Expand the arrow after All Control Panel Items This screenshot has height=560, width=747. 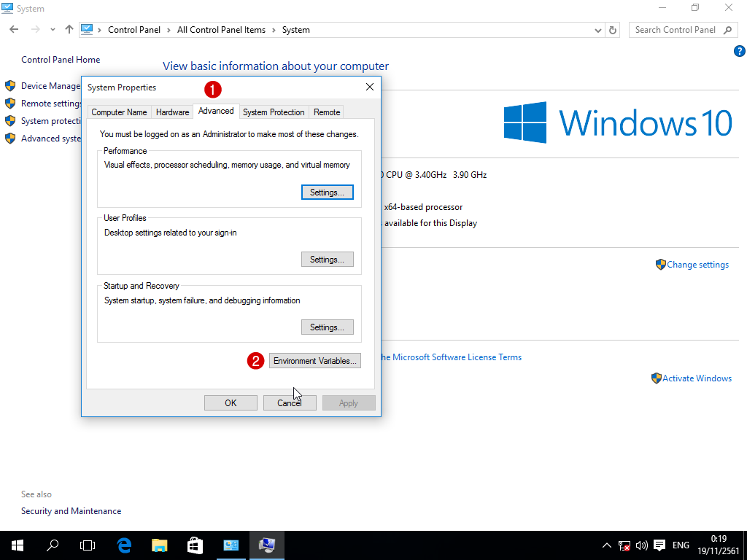click(274, 29)
